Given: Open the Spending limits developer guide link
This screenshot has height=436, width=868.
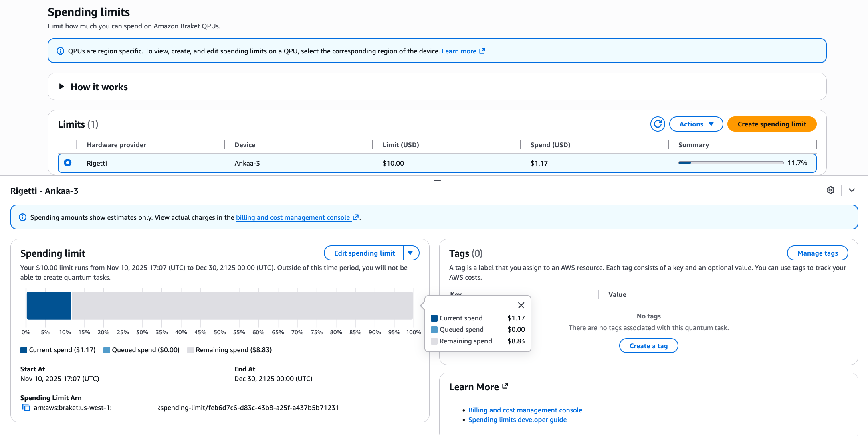Looking at the screenshot, I should coord(517,420).
